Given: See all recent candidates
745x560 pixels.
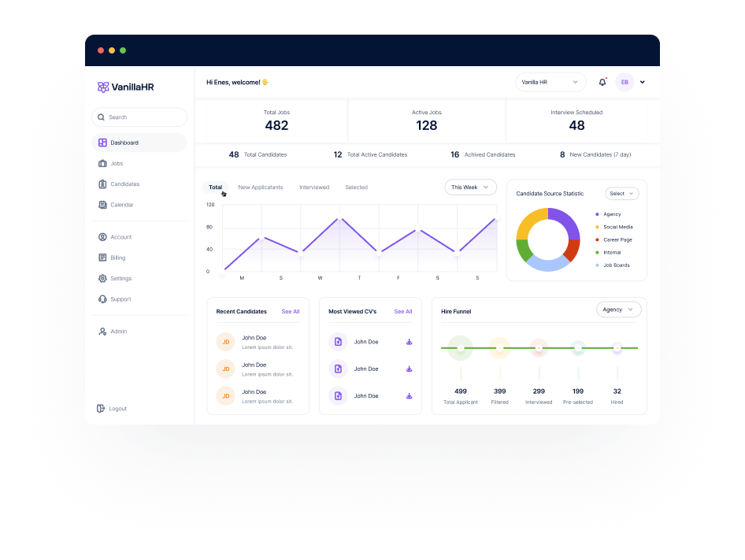Looking at the screenshot, I should tap(291, 311).
